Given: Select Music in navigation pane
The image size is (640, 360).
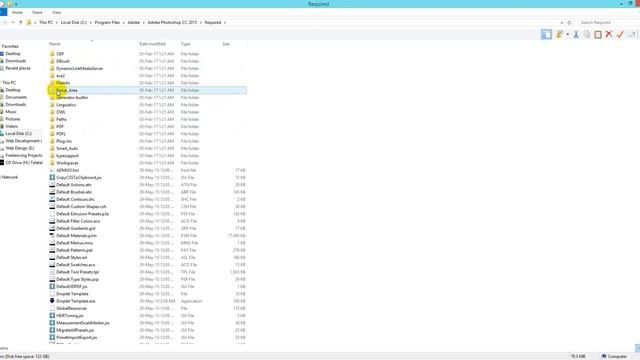Looking at the screenshot, I should click(11, 112).
